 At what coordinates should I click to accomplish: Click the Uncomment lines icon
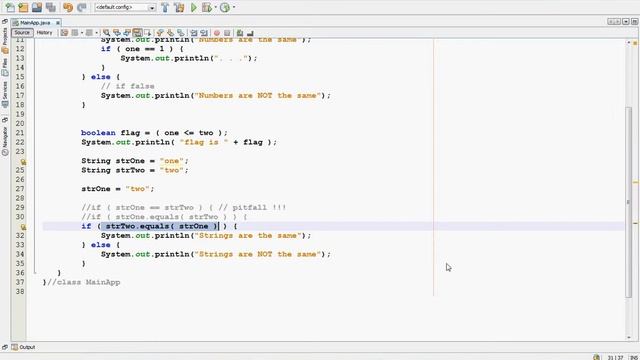point(250,33)
